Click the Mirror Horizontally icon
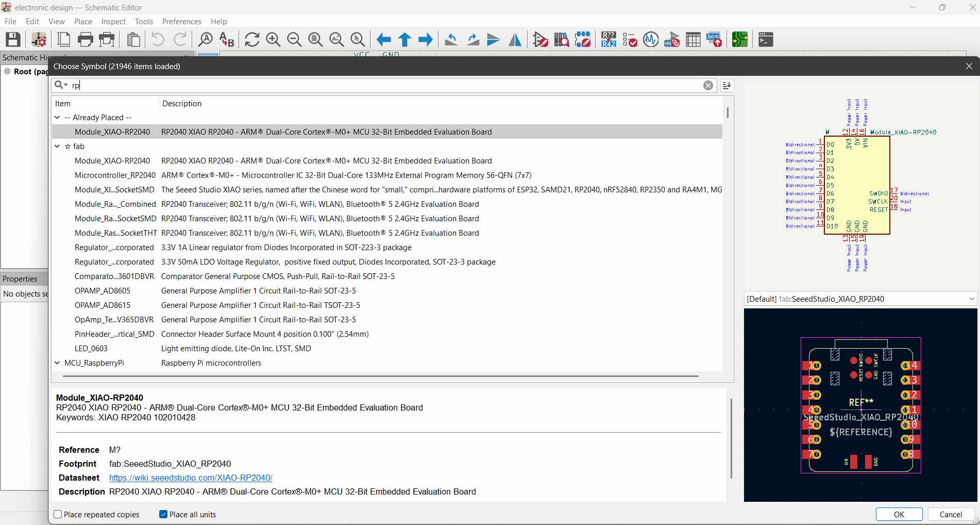Screen dimensions: 980x525 point(515,40)
